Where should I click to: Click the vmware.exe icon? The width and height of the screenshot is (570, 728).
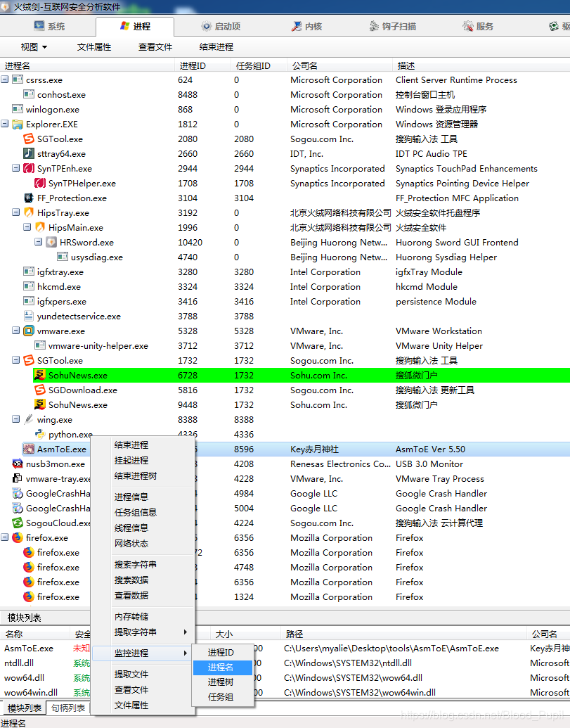(29, 331)
